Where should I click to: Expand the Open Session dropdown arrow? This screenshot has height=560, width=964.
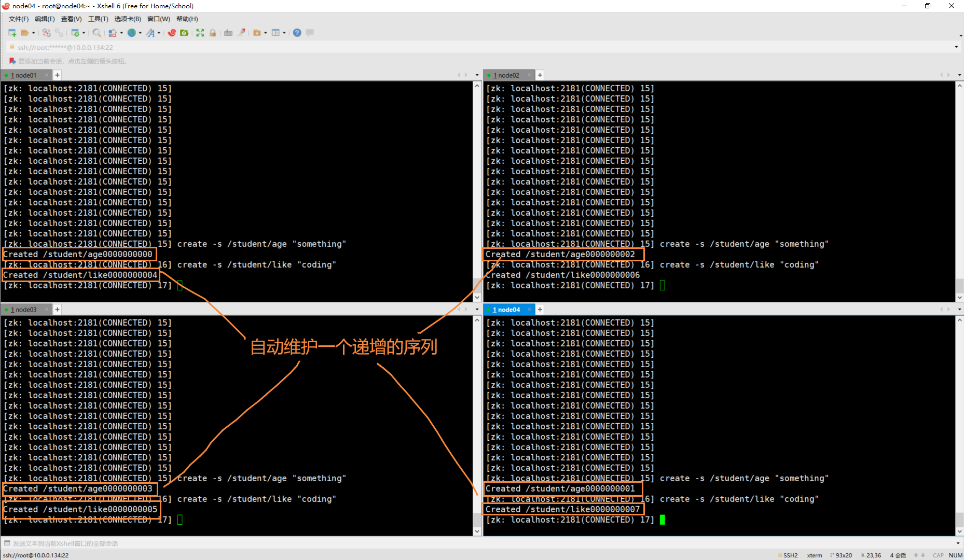click(x=34, y=33)
